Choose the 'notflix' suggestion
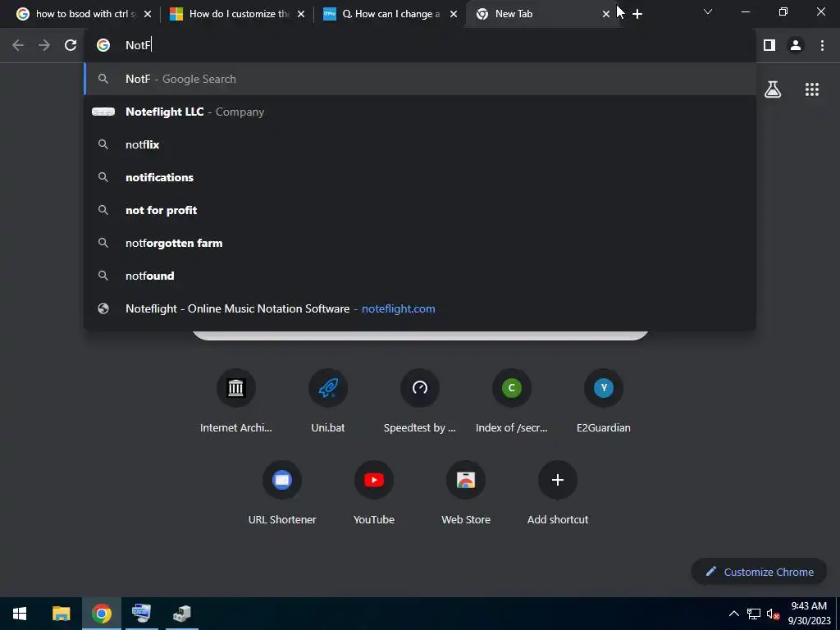This screenshot has height=630, width=840. [420, 144]
